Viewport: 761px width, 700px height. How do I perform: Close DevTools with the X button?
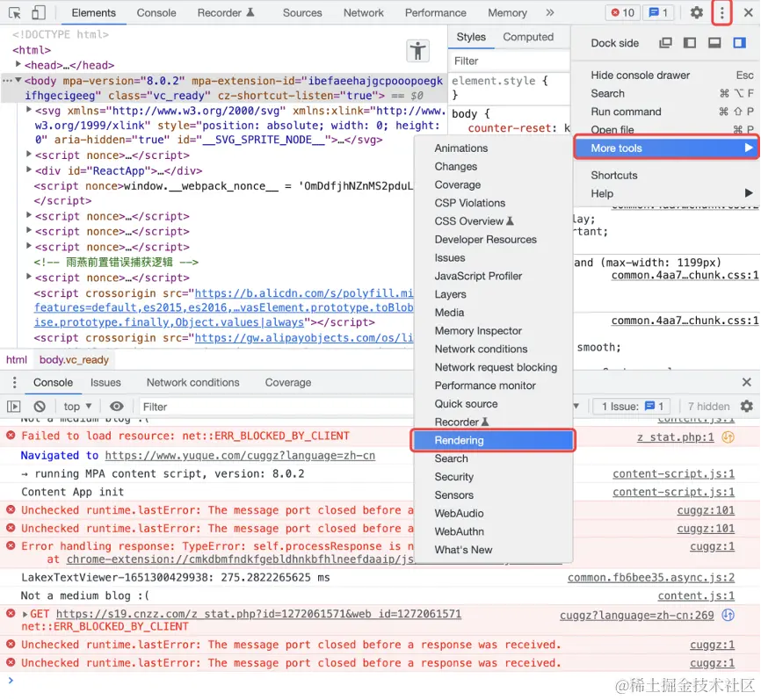(x=749, y=12)
